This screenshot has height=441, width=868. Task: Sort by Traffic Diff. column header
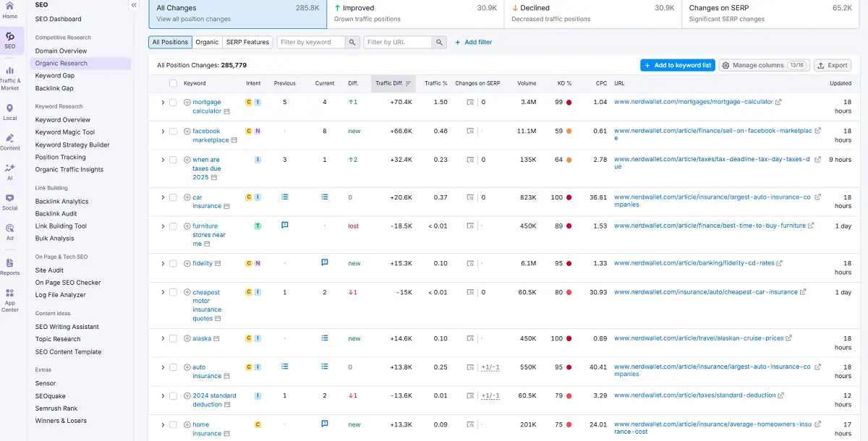(x=392, y=83)
